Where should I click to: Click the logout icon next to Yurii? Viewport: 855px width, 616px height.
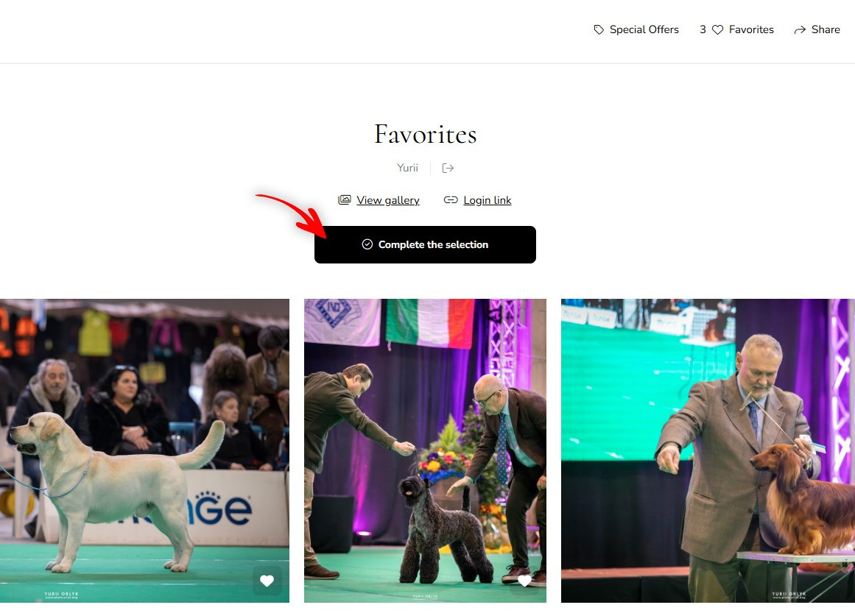coord(448,168)
